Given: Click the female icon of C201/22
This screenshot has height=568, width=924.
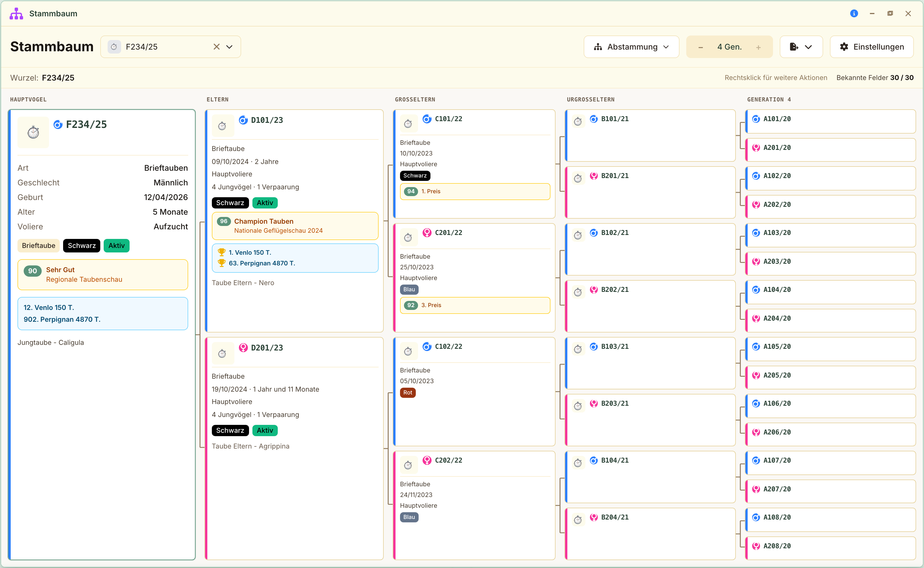Looking at the screenshot, I should click(427, 232).
